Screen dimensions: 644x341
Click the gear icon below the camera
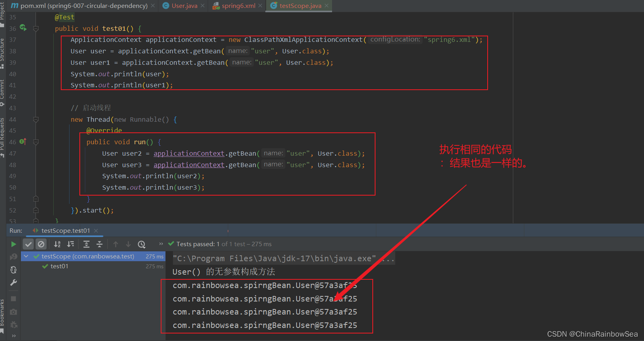click(13, 324)
